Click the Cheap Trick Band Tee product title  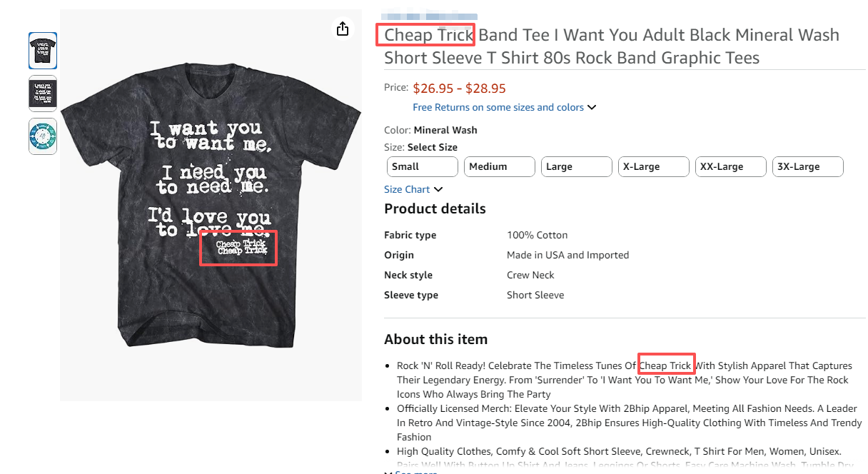611,46
